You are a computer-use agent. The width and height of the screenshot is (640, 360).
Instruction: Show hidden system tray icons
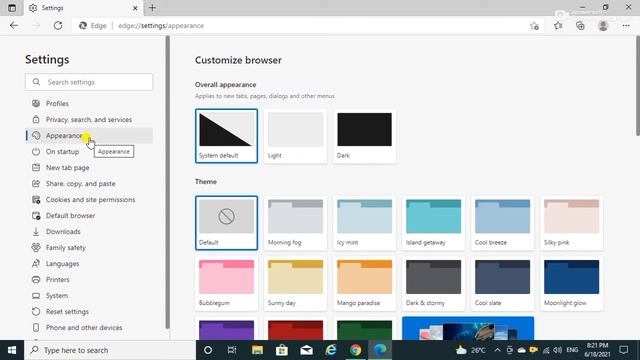point(497,350)
